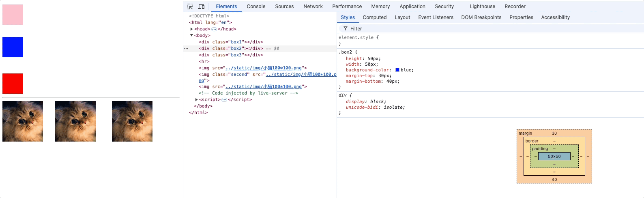Viewport: 644px width, 198px height.
Task: Switch to the Memory tab
Action: 380,6
